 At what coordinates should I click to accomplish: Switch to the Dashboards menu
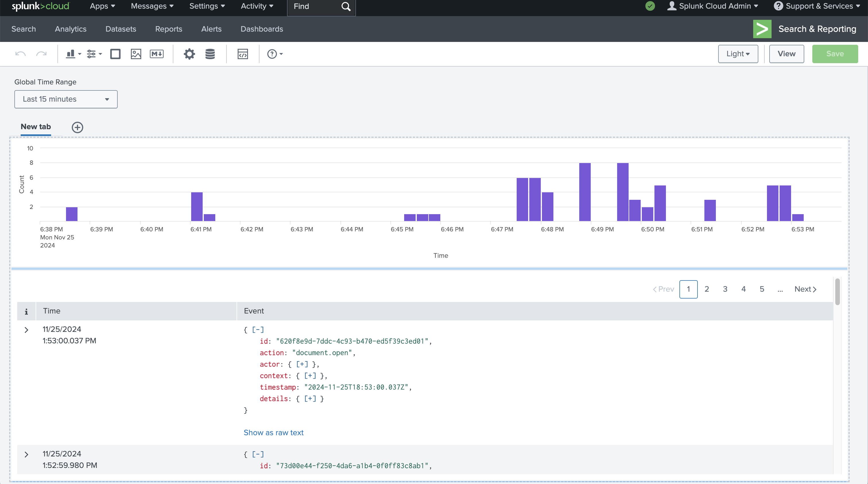point(262,29)
